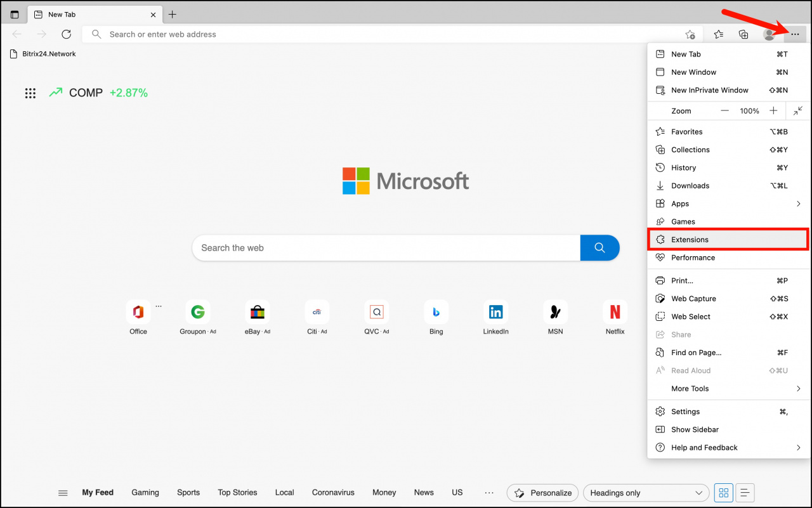Open Settings from the menu
Image resolution: width=812 pixels, height=508 pixels.
tap(729, 412)
